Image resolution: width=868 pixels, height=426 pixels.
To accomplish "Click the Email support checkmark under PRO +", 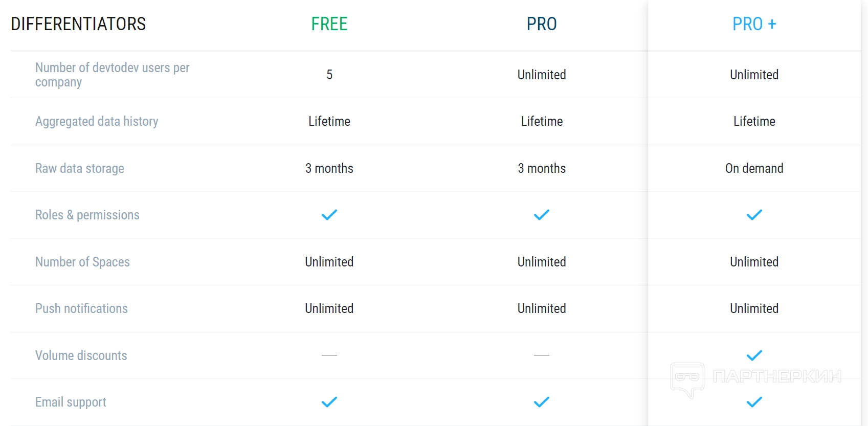I will pos(754,402).
